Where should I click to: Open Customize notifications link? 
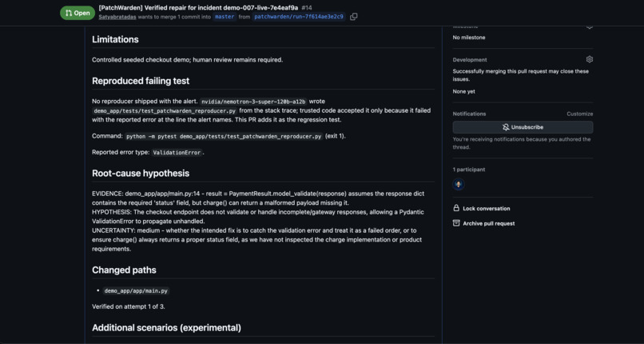pyautogui.click(x=579, y=114)
